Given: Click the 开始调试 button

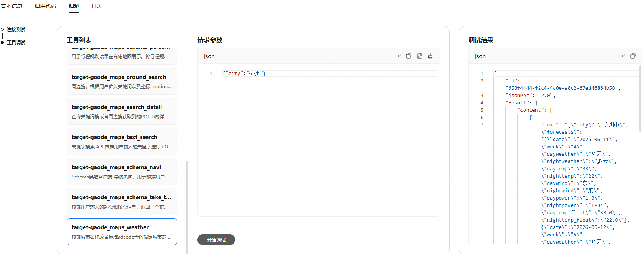Looking at the screenshot, I should point(216,240).
